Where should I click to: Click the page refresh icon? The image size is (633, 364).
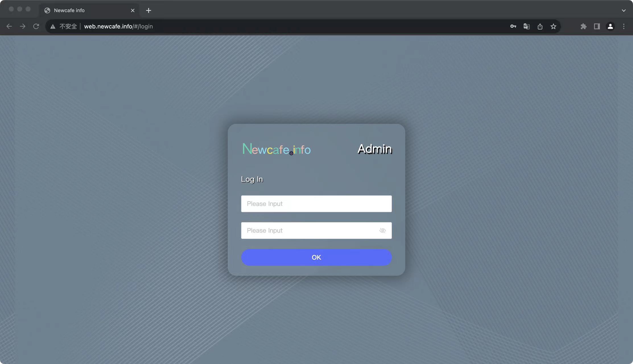click(36, 26)
